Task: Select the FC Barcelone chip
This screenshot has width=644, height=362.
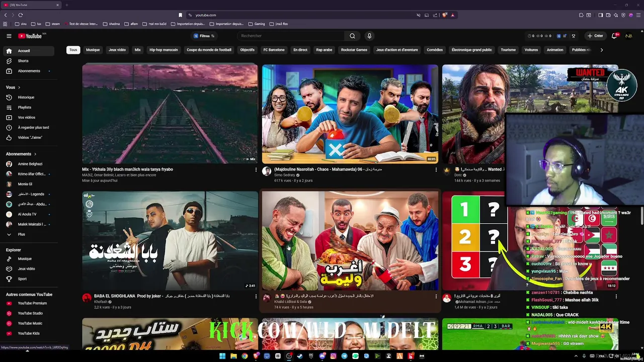Action: pyautogui.click(x=274, y=50)
